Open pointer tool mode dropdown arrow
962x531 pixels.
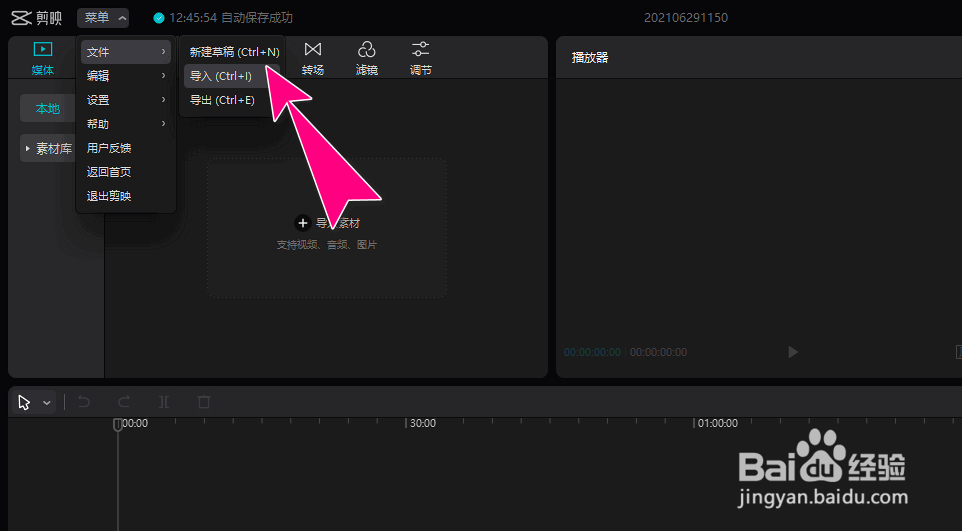click(47, 403)
